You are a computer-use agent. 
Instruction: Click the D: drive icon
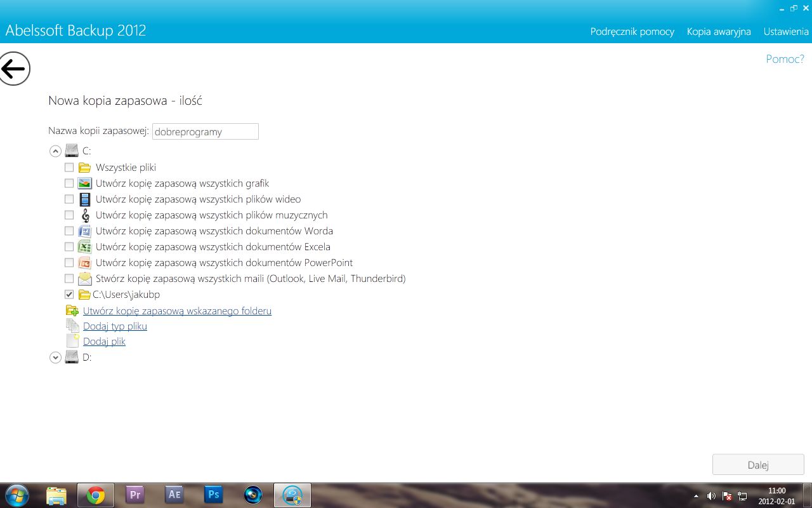[x=72, y=357]
